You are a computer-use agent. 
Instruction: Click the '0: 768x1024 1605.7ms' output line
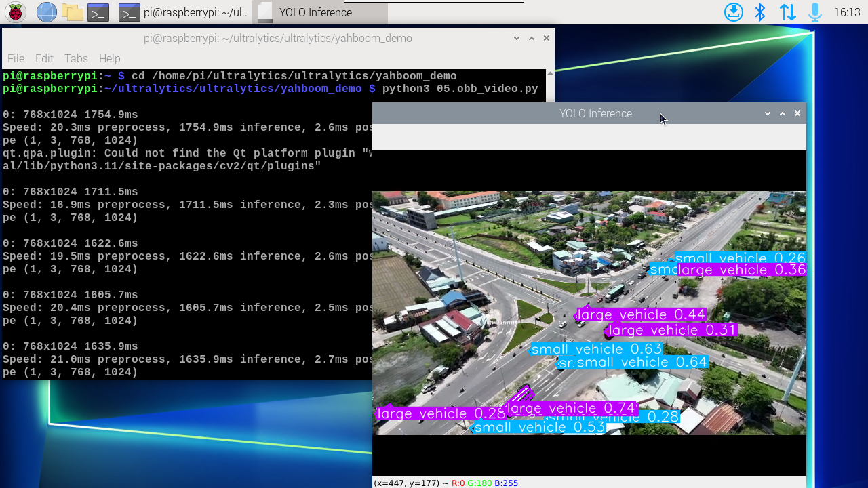(71, 295)
